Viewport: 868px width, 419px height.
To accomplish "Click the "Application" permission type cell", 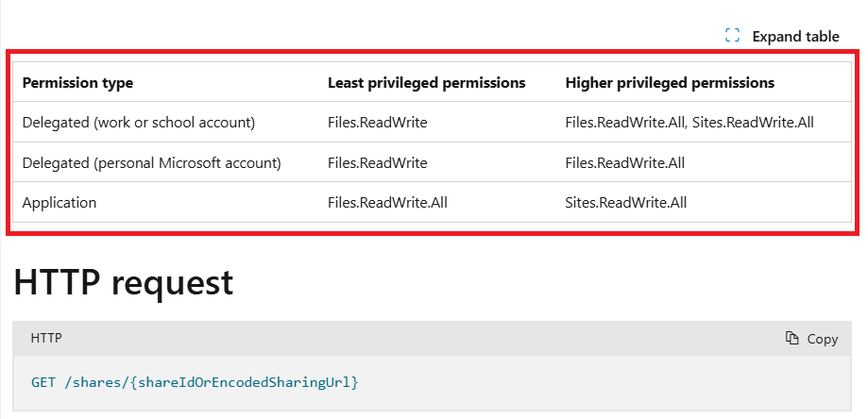I will click(60, 203).
